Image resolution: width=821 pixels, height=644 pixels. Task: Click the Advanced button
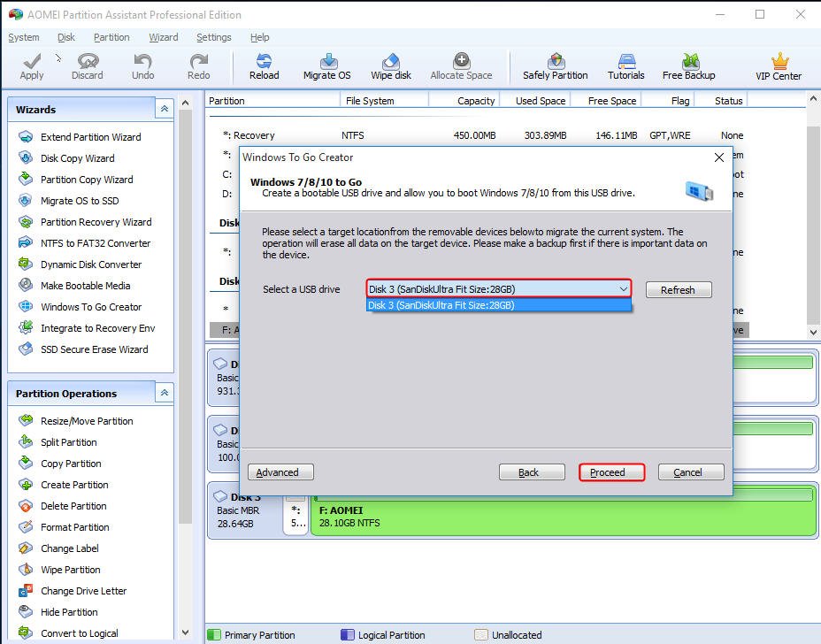click(280, 472)
